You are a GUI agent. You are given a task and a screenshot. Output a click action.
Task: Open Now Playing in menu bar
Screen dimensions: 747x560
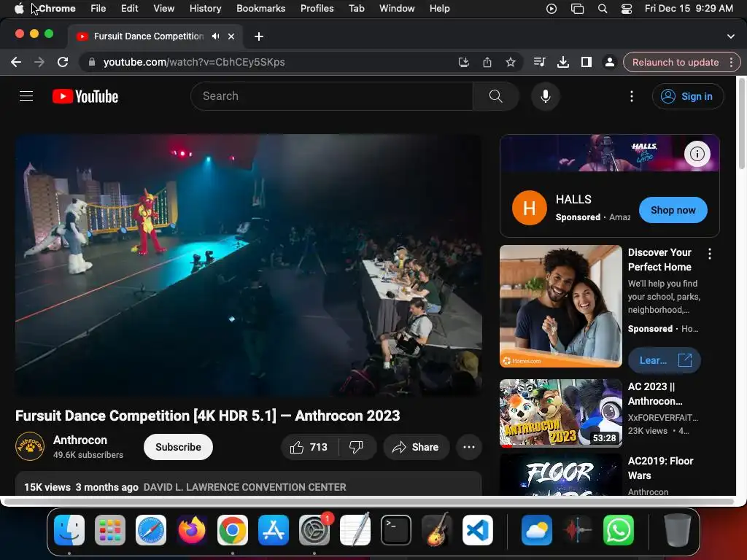point(551,9)
